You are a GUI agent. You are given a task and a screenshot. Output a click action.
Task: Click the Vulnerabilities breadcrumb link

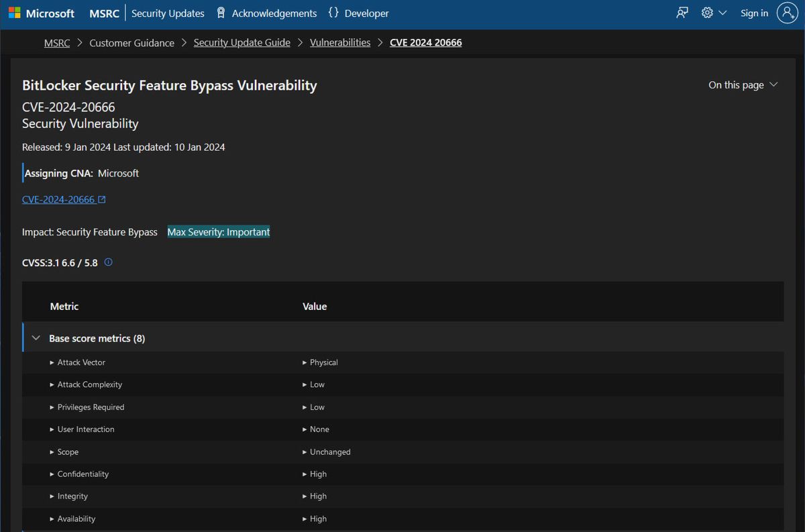(340, 42)
